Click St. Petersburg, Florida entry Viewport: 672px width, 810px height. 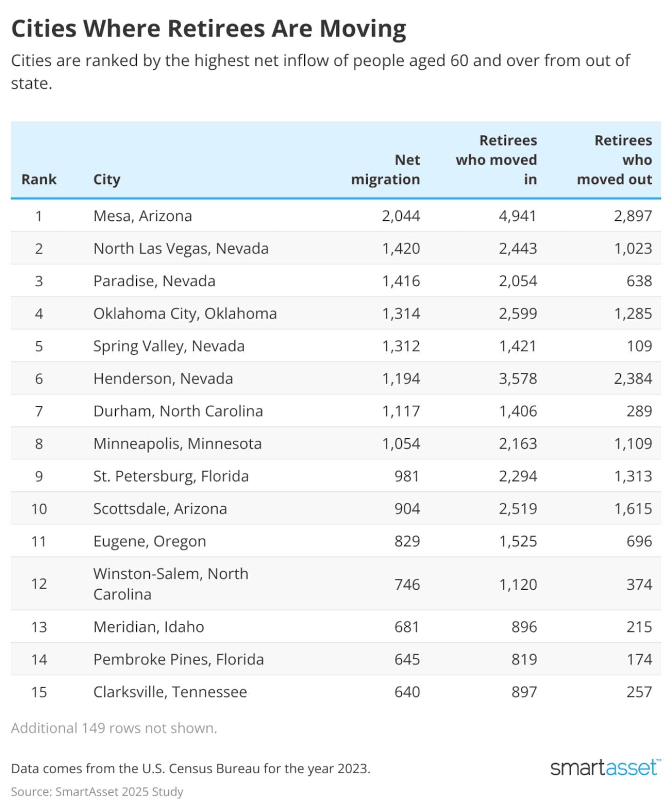171,476
